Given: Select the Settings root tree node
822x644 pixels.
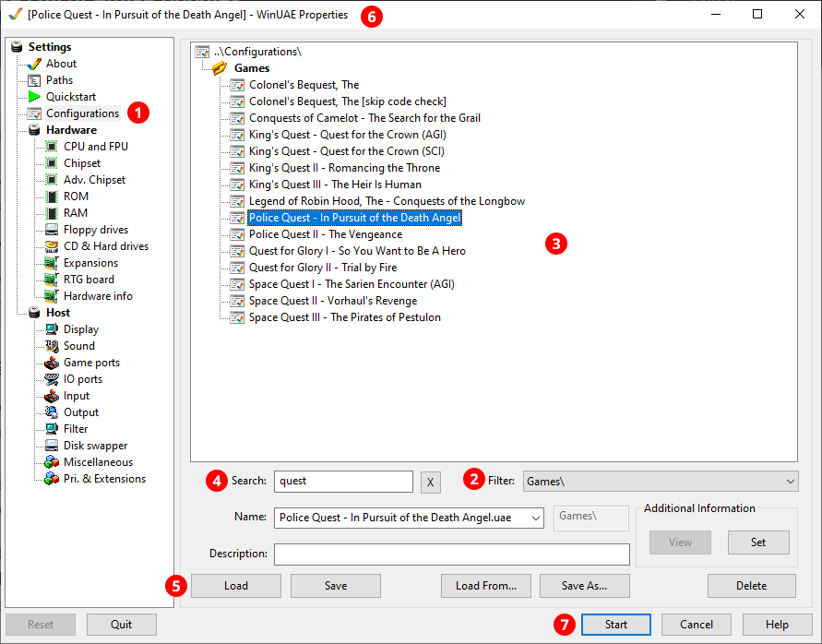Looking at the screenshot, I should point(49,47).
